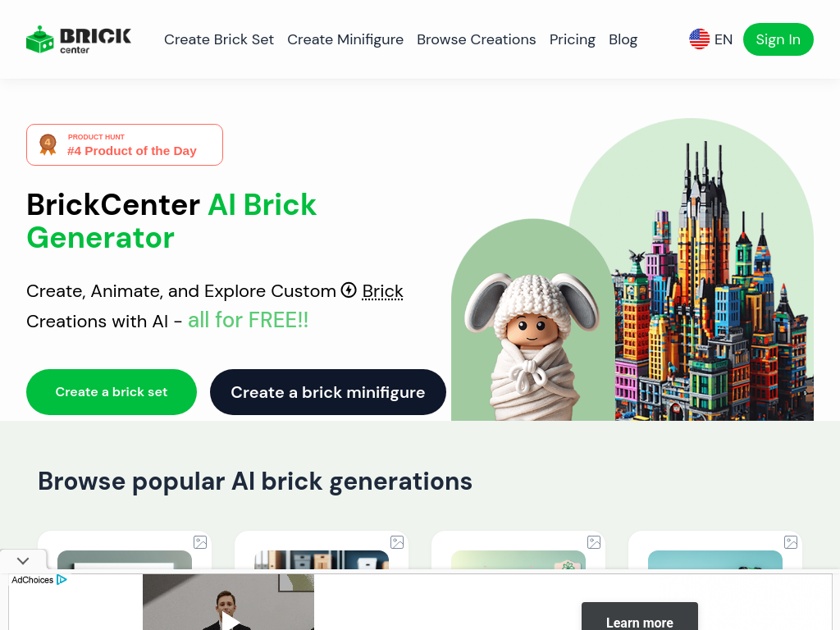Click the US flag language icon
Viewport: 840px width, 630px height.
tap(699, 39)
